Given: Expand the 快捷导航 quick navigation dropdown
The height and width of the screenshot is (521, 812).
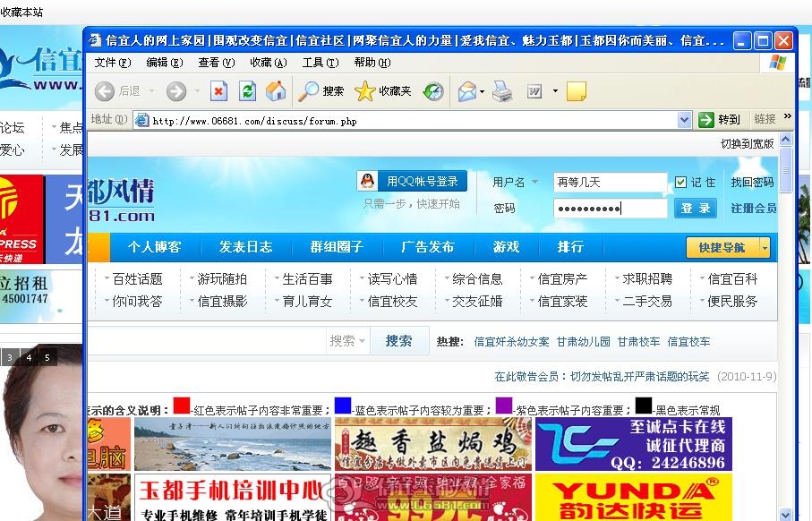Looking at the screenshot, I should pos(765,248).
